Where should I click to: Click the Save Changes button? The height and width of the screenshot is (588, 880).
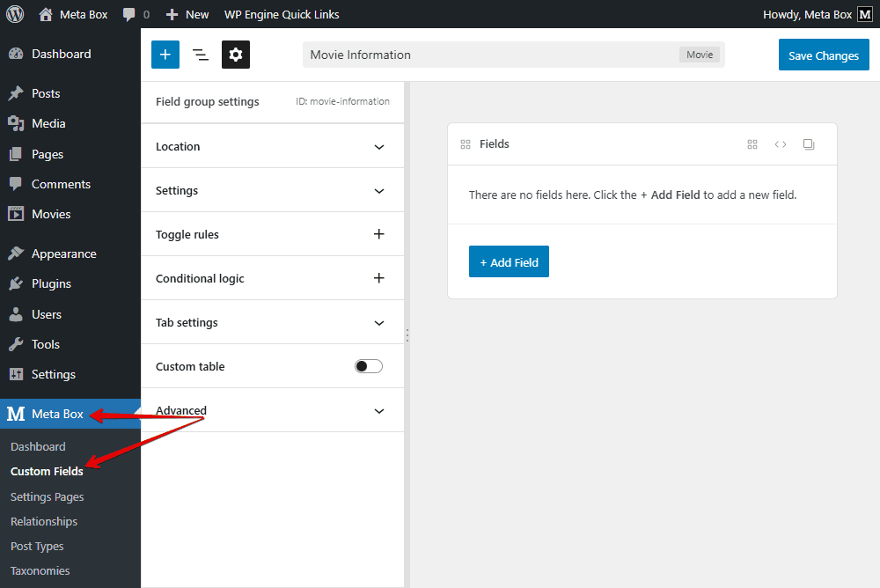pyautogui.click(x=824, y=55)
